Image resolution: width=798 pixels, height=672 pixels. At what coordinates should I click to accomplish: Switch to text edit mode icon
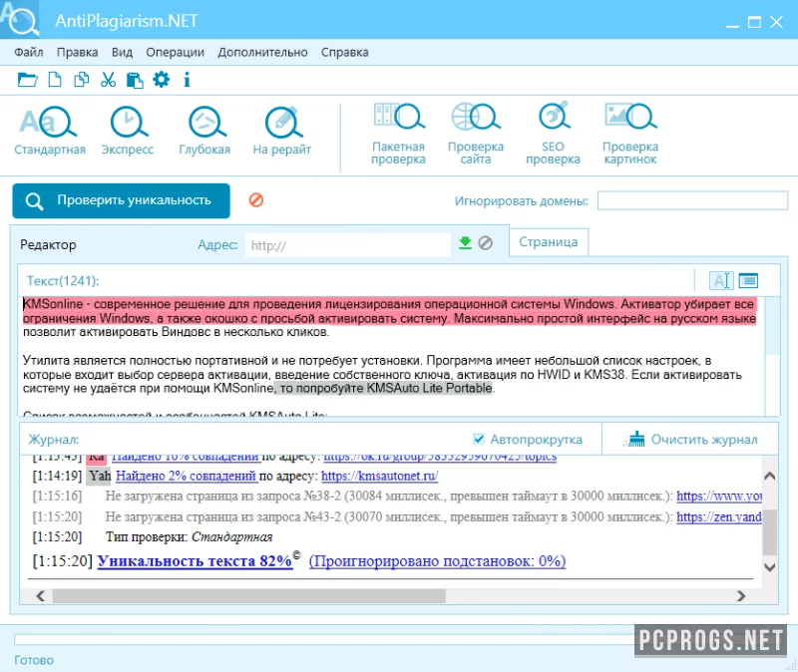click(x=721, y=280)
